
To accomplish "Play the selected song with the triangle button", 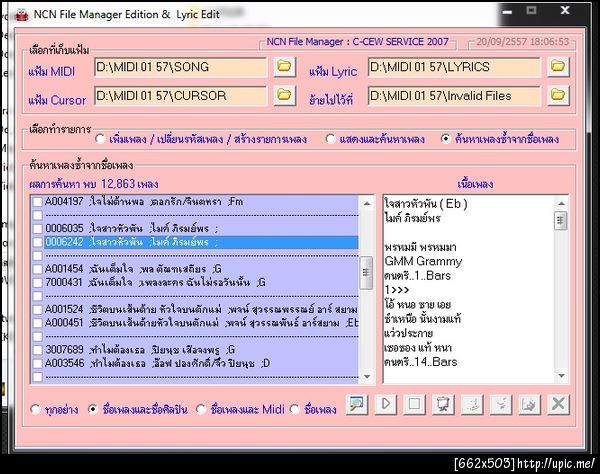I will pos(386,404).
